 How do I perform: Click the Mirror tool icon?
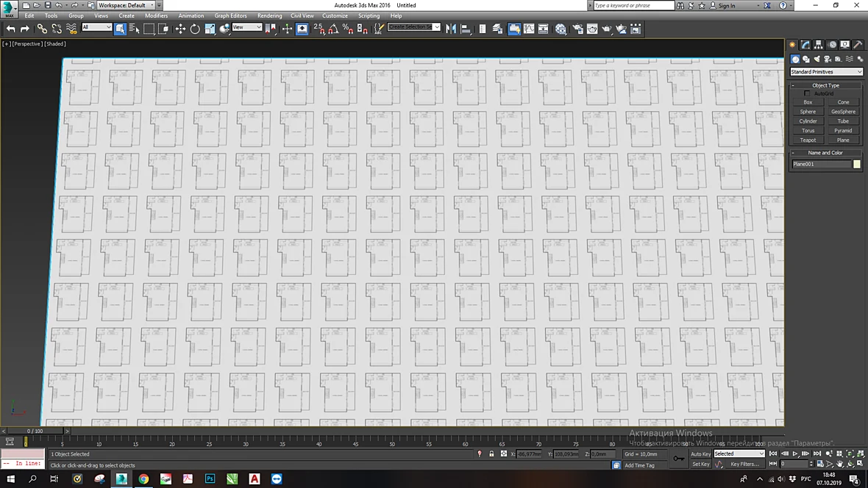(x=451, y=29)
